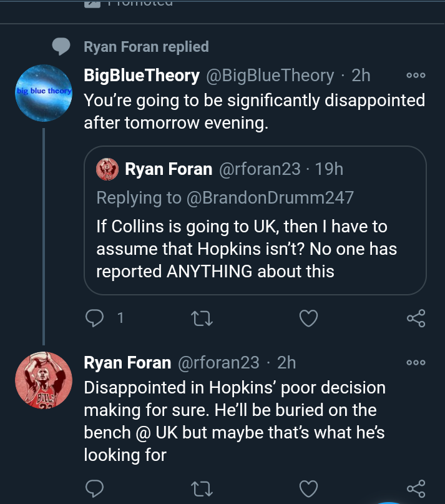Reply to BigBlueTheory's tweet
Screen dimensions: 445x504
[x=94, y=319]
